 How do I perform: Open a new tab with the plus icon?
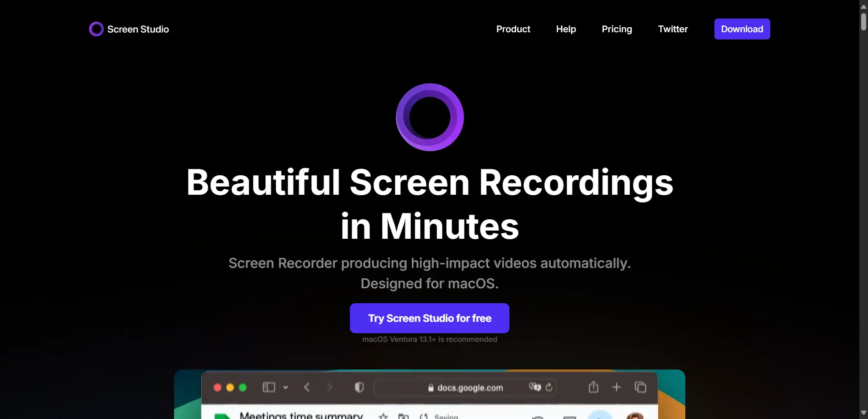617,387
